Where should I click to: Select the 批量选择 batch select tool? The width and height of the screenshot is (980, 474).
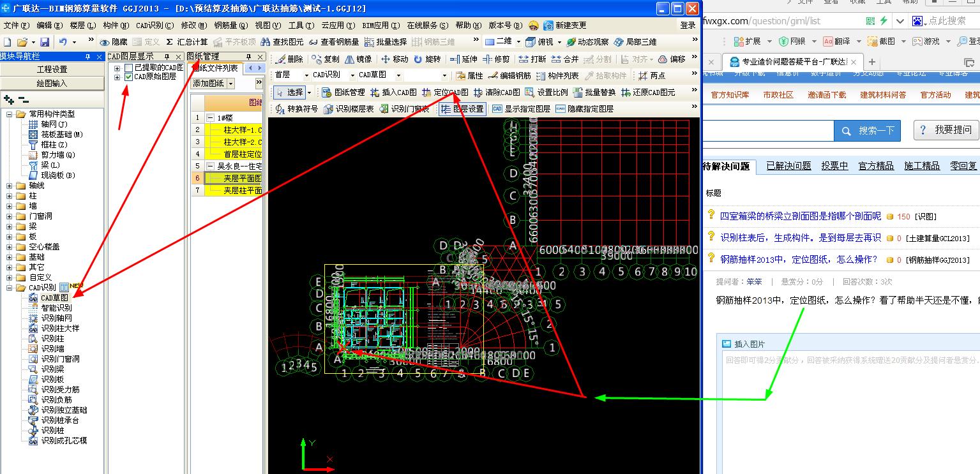[386, 41]
